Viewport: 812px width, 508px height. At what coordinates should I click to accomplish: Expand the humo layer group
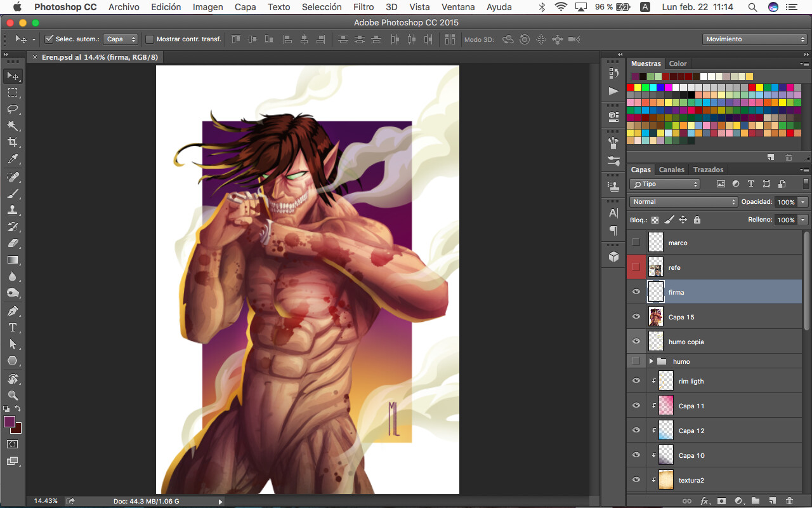pos(651,361)
